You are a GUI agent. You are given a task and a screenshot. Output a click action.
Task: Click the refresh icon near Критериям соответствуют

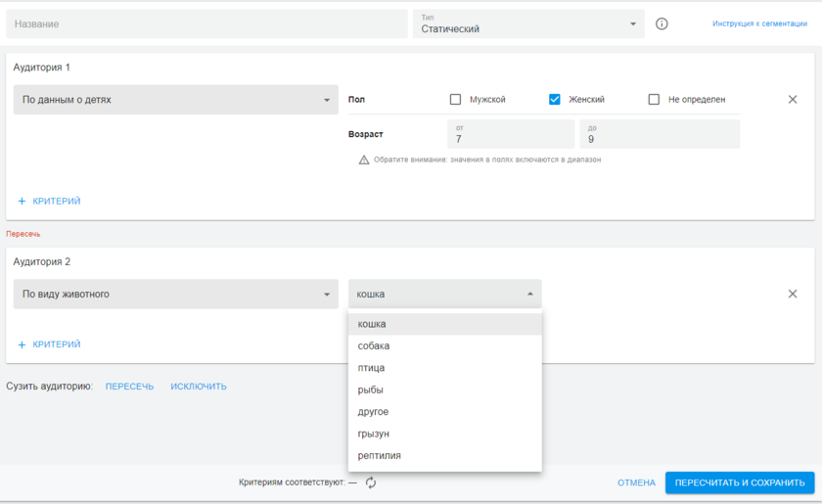[371, 482]
